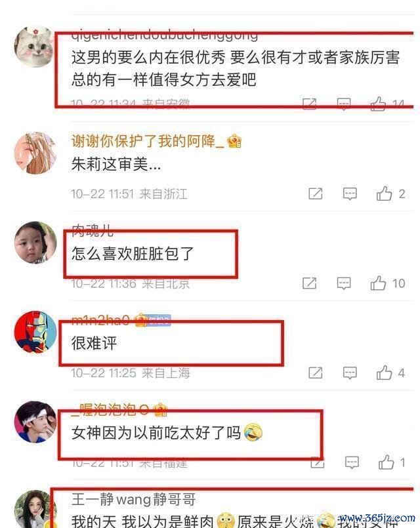Open the anime girl avatar profile
420x528 pixels.
(35, 153)
